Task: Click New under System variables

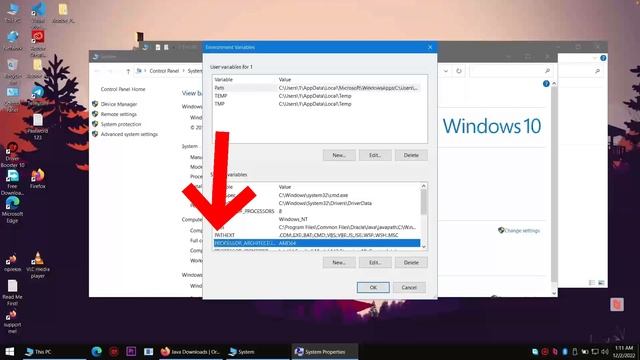Action: 339,262
